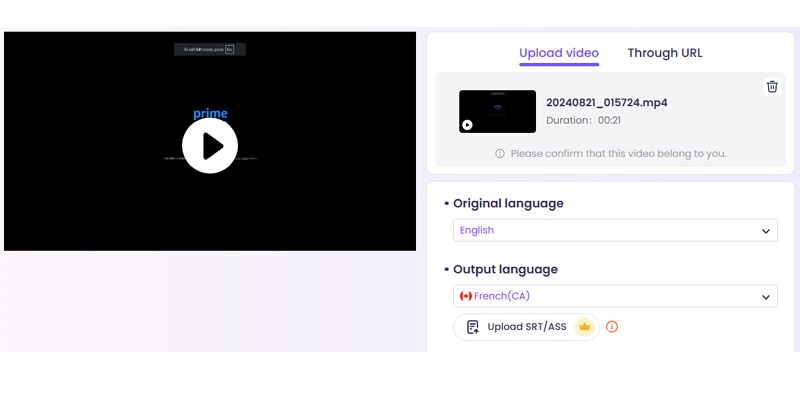Click the file name 20240821_015724.mp4

point(607,103)
